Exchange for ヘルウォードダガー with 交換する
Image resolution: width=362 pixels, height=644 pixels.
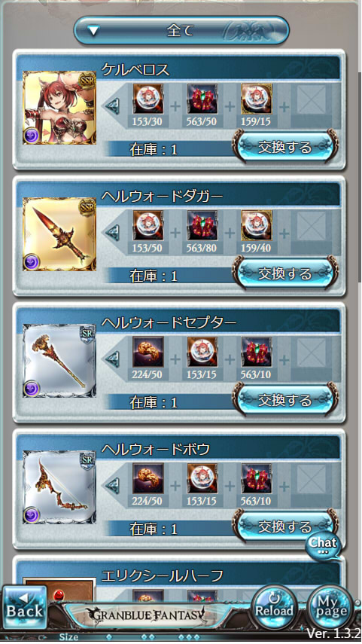click(x=286, y=273)
